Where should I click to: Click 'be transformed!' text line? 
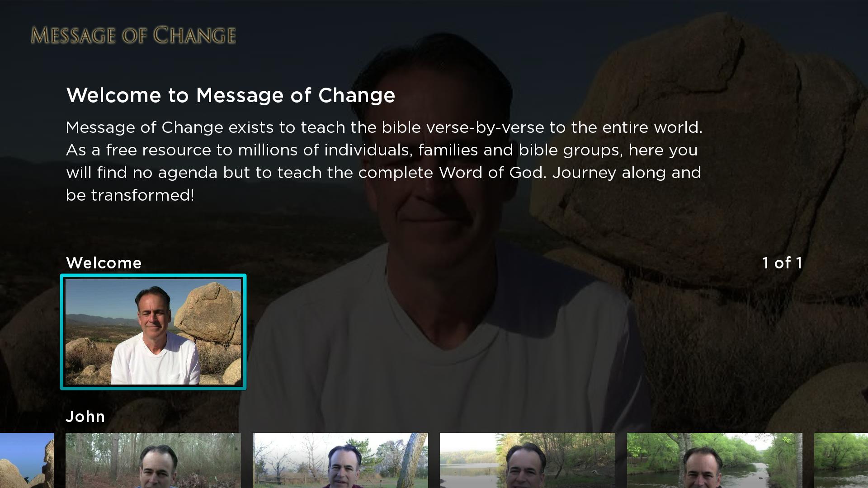[x=130, y=195]
